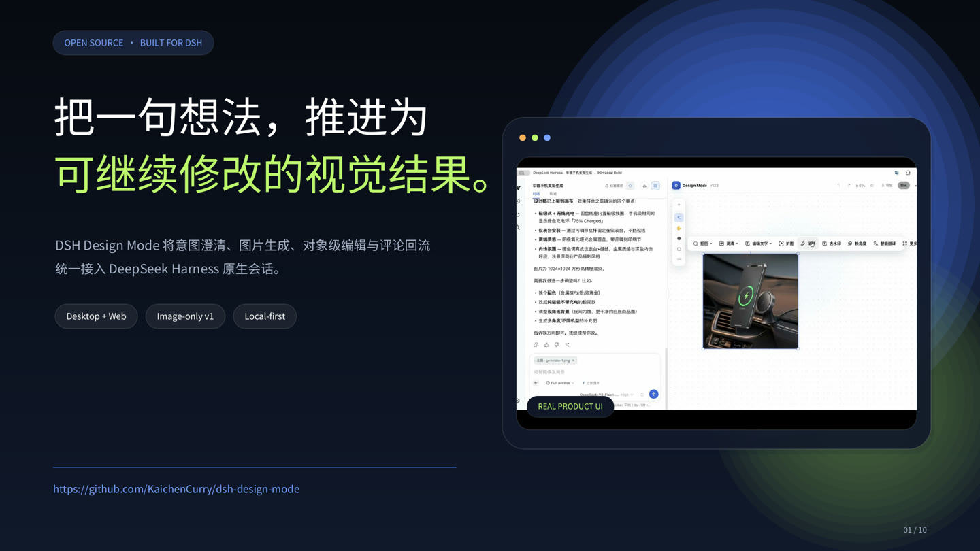Click the OPEN SOURCE · BUILT FOR DSH badge
980x551 pixels.
133,43
